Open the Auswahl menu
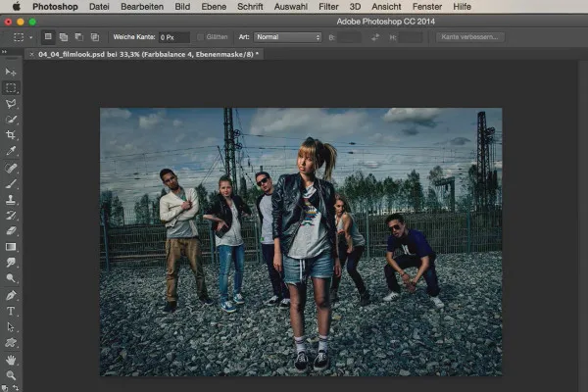Screen dimensions: 588x392 (291, 7)
